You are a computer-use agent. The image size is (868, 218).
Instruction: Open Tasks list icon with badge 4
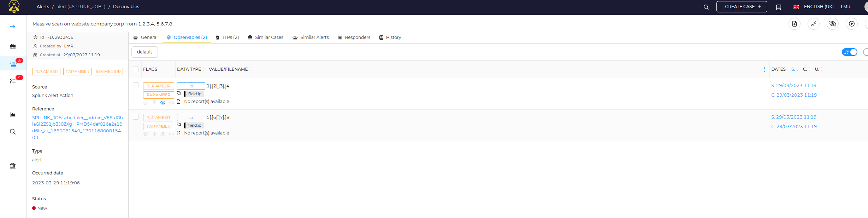point(13,81)
